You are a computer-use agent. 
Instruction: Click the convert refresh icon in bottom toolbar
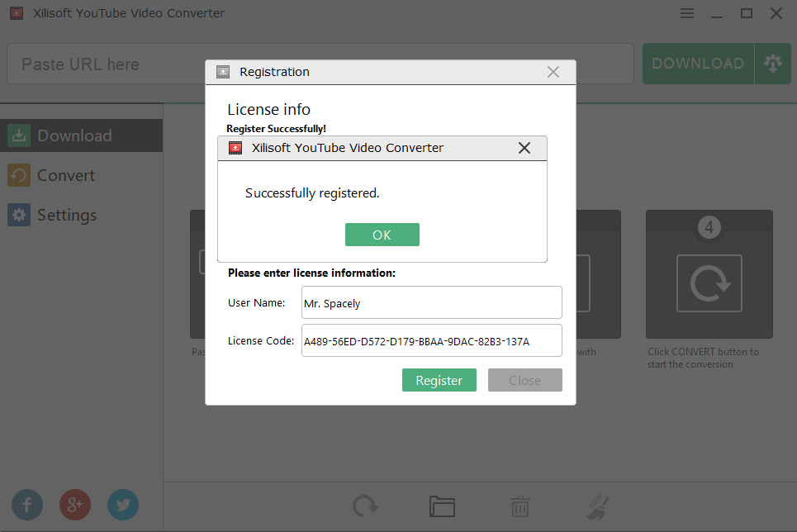(365, 506)
